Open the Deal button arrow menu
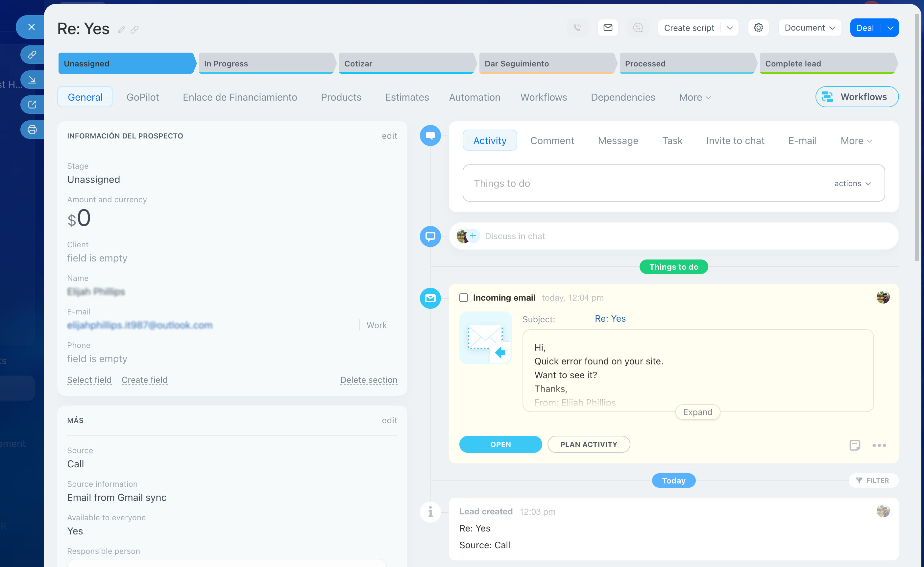Image resolution: width=924 pixels, height=567 pixels. [x=890, y=28]
